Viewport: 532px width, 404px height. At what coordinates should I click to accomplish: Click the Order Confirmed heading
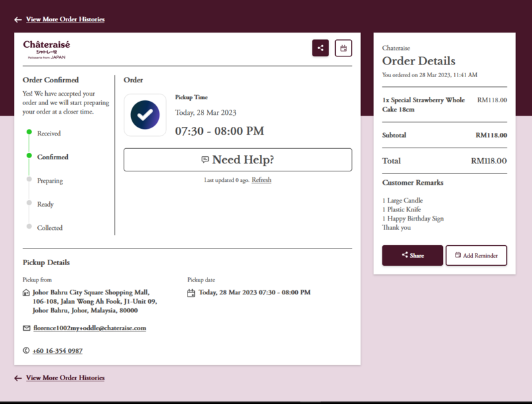[51, 80]
